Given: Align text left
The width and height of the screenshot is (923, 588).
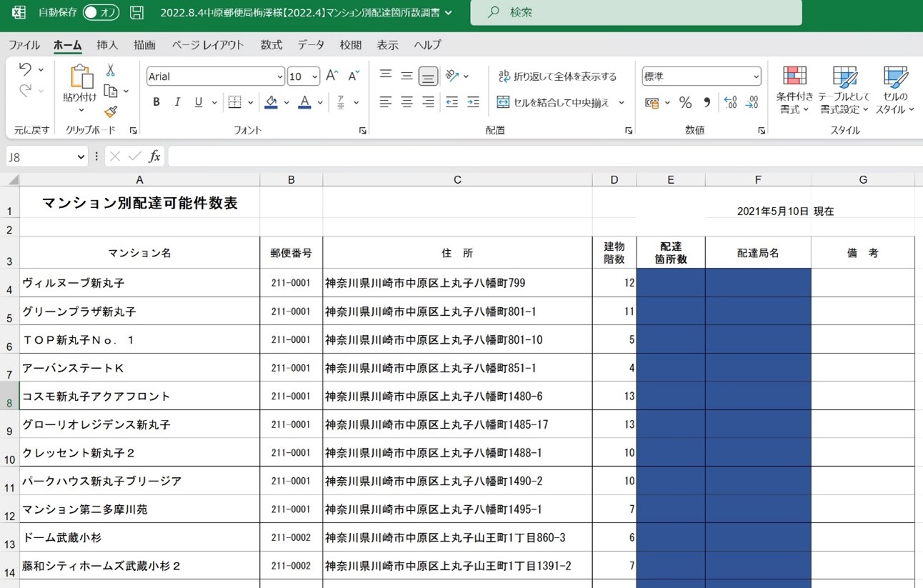Looking at the screenshot, I should [x=386, y=102].
